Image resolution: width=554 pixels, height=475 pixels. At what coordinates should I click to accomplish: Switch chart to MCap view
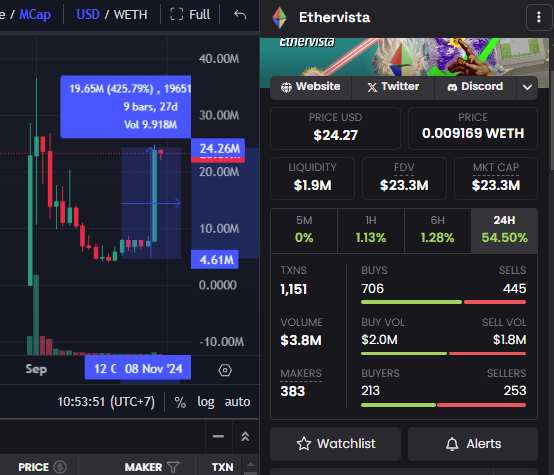35,14
